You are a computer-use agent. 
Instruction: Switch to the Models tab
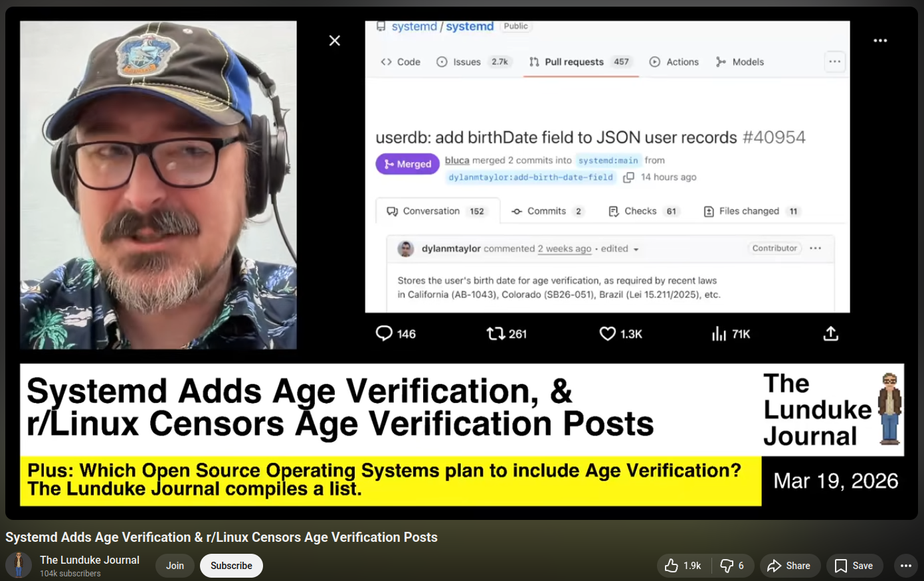(740, 62)
